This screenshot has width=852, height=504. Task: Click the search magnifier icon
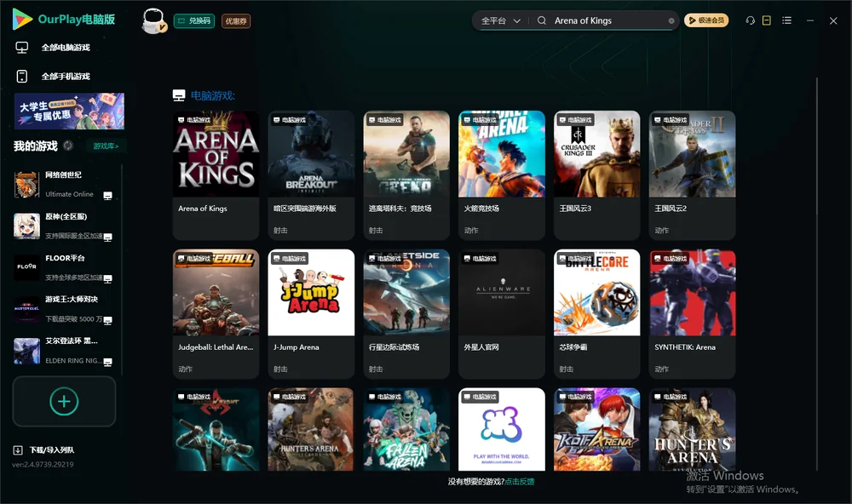coord(542,20)
